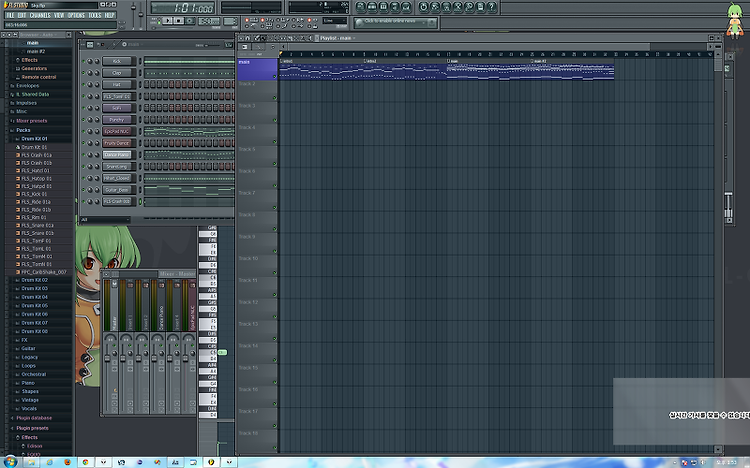
Task: Click to enable online news panel
Action: 395,22
